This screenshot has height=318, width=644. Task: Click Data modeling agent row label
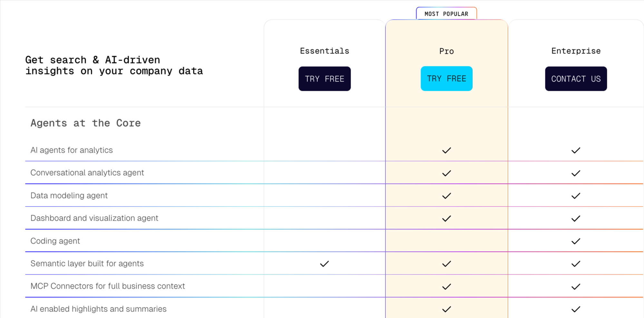point(69,196)
